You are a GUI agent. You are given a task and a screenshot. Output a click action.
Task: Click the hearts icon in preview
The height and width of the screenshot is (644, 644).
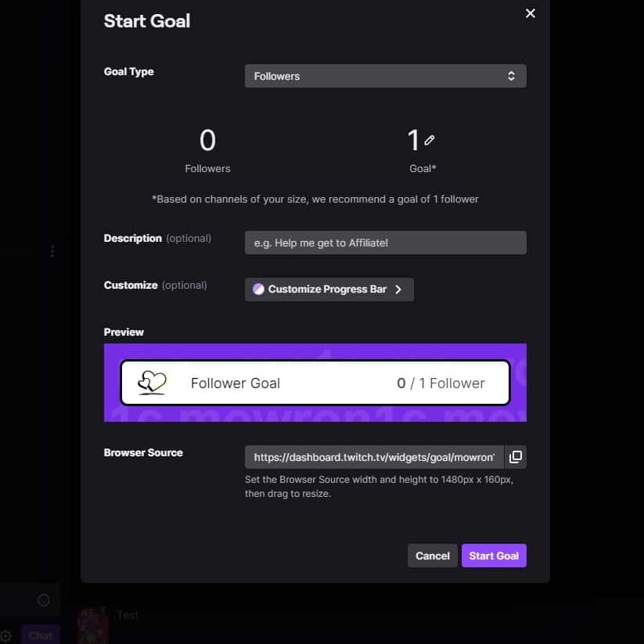click(152, 383)
